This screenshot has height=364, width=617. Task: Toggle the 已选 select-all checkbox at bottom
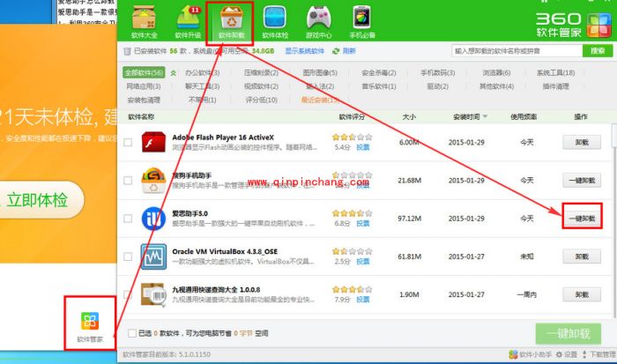click(132, 333)
